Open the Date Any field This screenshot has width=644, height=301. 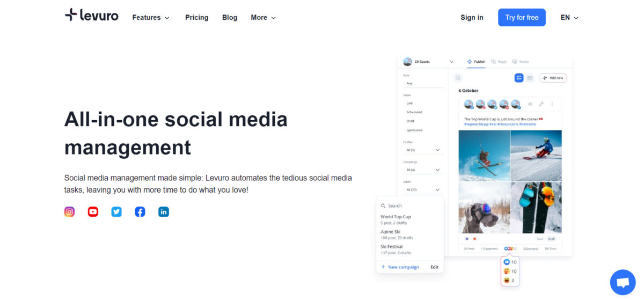(x=423, y=83)
